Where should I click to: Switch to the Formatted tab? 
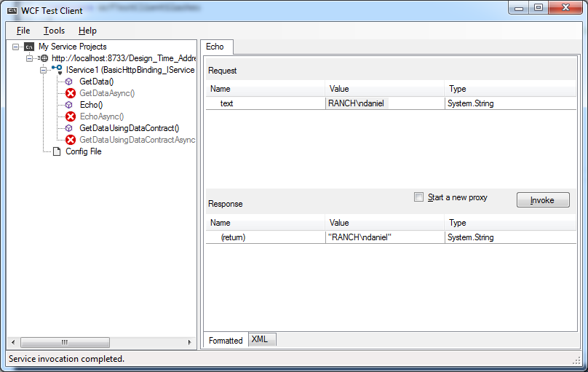226,341
